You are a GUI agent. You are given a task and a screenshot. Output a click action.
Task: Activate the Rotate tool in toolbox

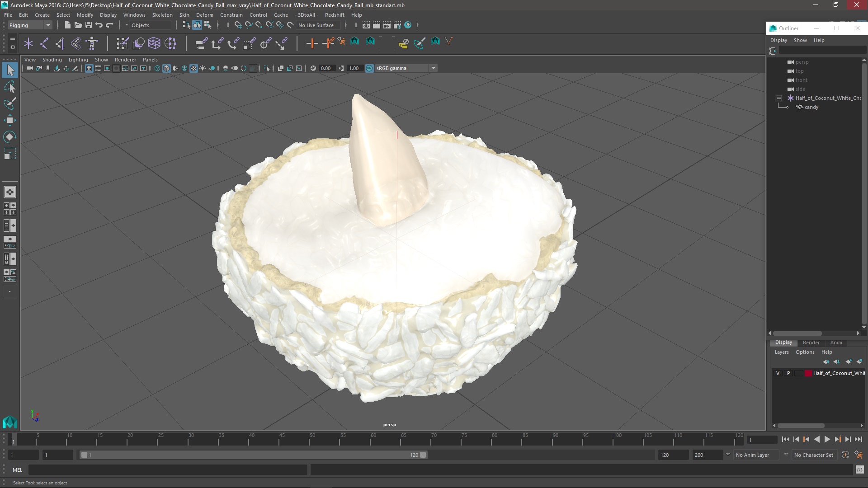pos(10,137)
